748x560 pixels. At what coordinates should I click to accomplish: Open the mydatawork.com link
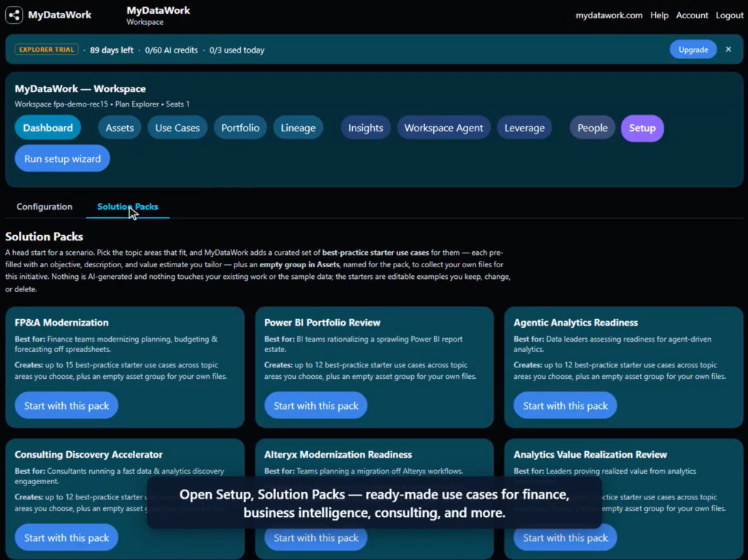tap(608, 15)
